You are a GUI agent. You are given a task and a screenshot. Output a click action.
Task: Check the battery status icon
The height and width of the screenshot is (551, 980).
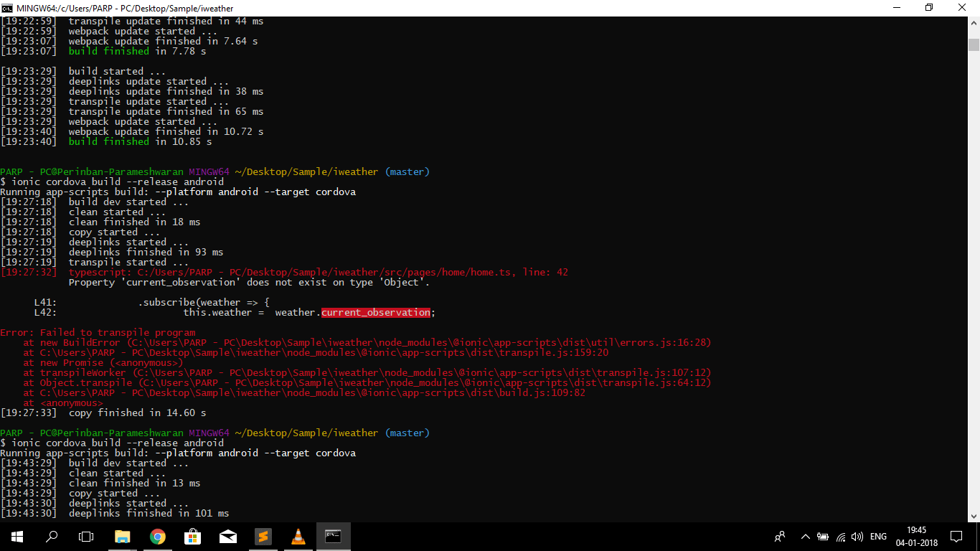[823, 537]
